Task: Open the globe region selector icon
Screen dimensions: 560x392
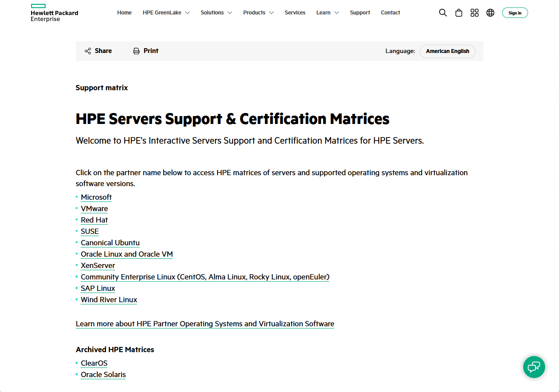Action: tap(490, 13)
